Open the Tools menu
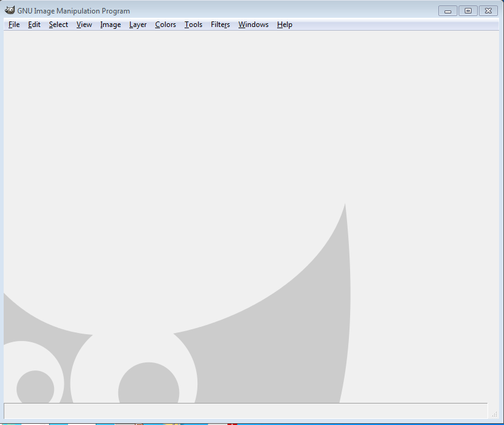 pos(193,25)
